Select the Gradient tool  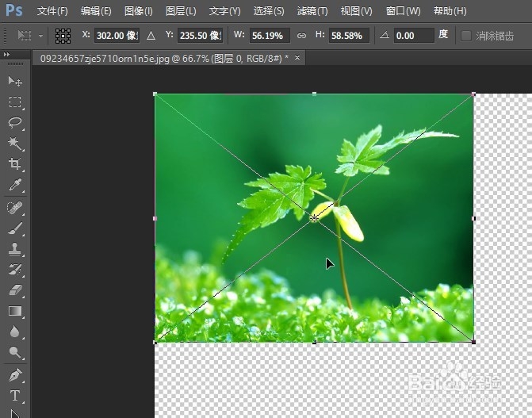pos(14,311)
